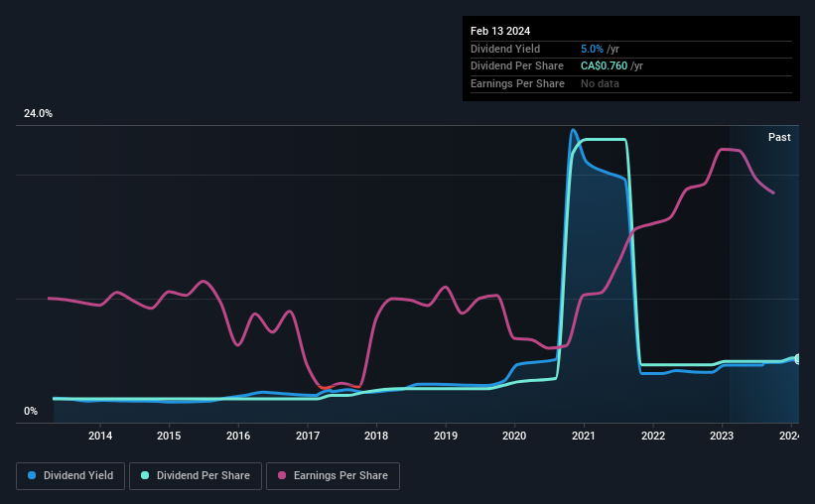815x504 pixels.
Task: Toggle the Earnings Per Share legend button
Action: [333, 476]
